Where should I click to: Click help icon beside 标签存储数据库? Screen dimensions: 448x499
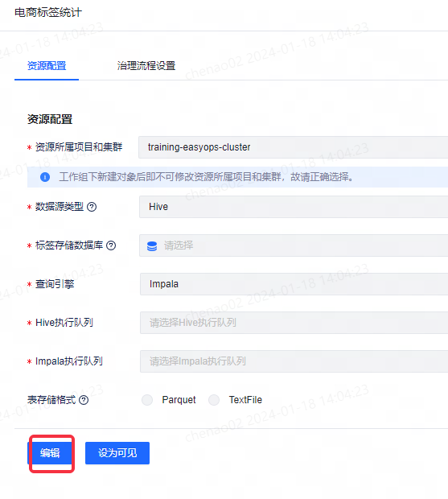111,245
